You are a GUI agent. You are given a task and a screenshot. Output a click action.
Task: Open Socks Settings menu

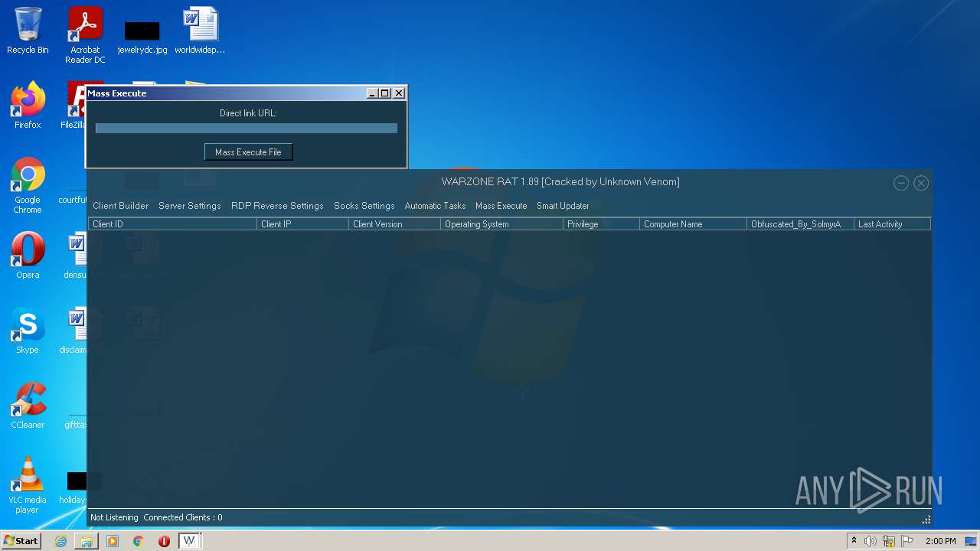point(364,206)
